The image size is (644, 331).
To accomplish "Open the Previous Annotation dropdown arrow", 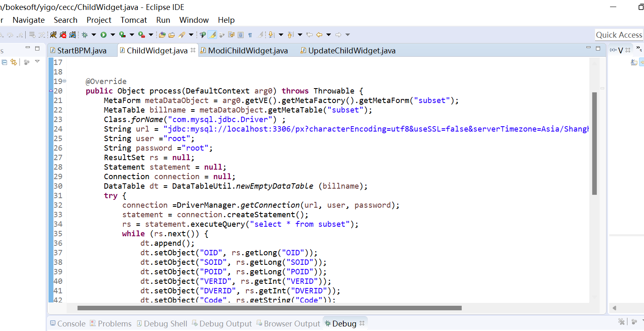I will (x=300, y=35).
